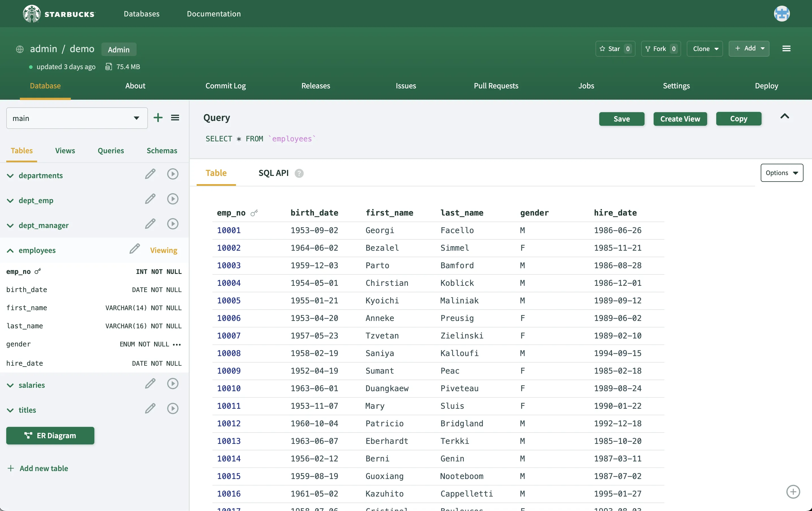This screenshot has height=511, width=812.
Task: Collapse the query editor with up chevron
Action: [x=784, y=116]
